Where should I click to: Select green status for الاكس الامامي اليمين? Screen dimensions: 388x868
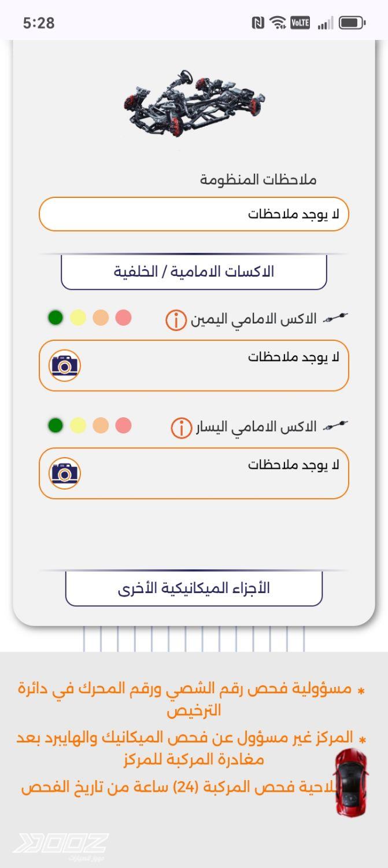tap(56, 318)
